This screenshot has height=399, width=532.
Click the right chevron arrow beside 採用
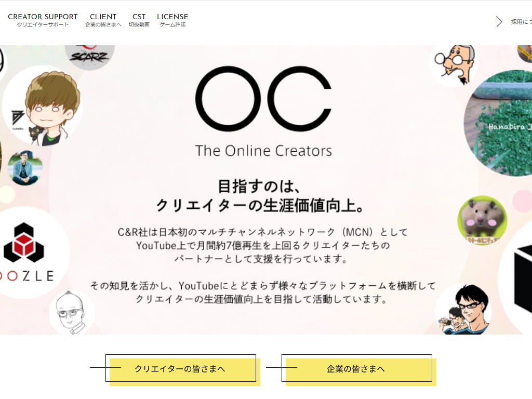click(499, 22)
